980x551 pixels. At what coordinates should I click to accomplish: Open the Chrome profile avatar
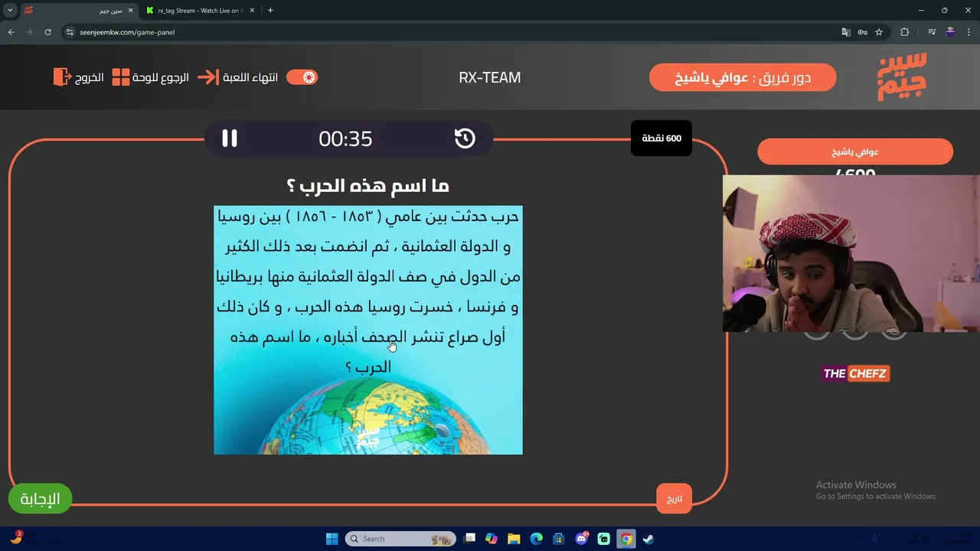click(950, 32)
